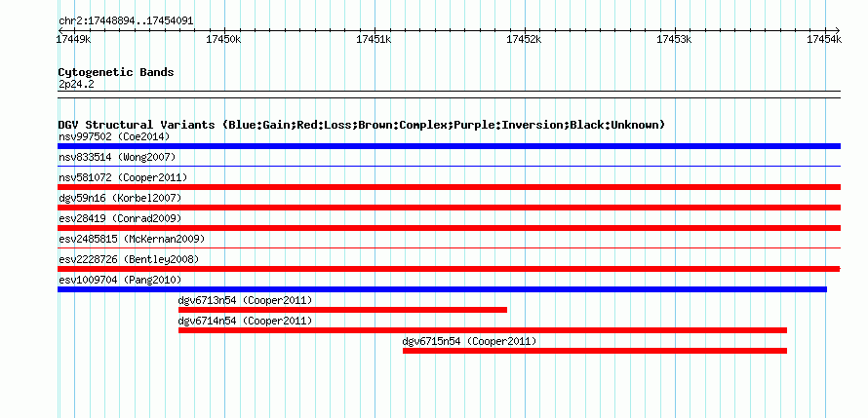Select the dgv6714n54 (Cooper2011) label

pos(245,321)
